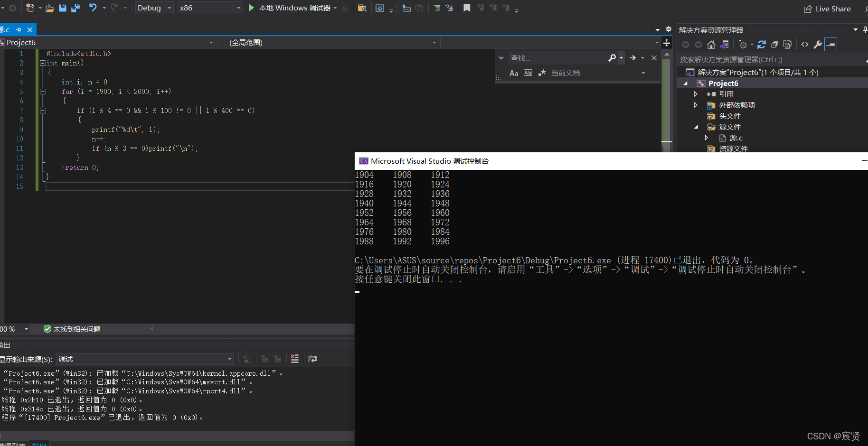Click the Redo arrow in the toolbar
868x446 pixels.
click(x=114, y=8)
